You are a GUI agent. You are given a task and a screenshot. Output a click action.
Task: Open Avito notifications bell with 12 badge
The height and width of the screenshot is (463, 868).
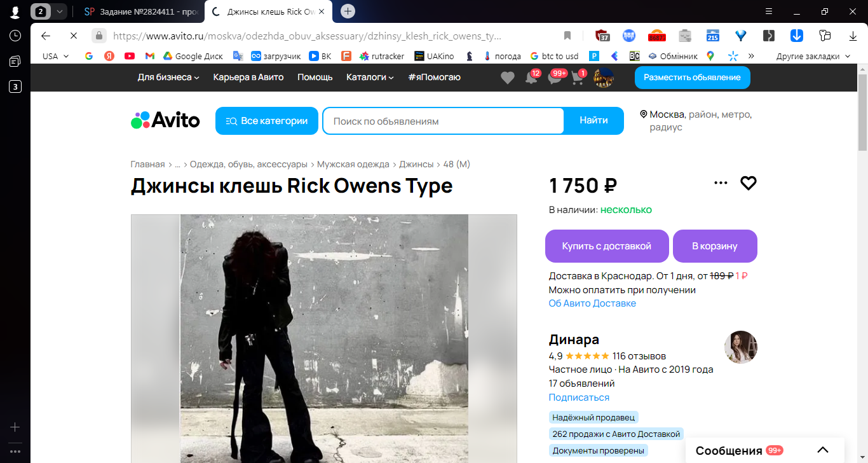(x=532, y=77)
